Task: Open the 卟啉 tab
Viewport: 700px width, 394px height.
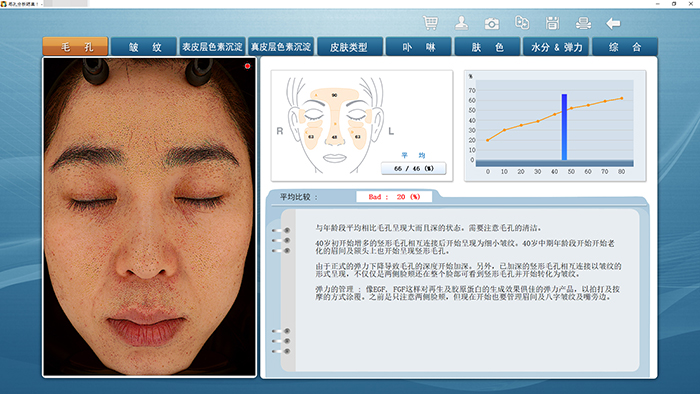Action: tap(418, 47)
